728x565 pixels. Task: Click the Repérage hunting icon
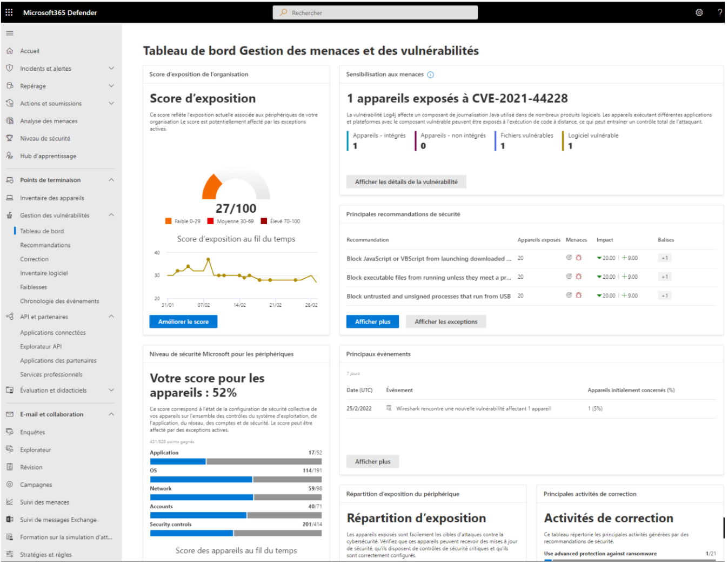[9, 86]
